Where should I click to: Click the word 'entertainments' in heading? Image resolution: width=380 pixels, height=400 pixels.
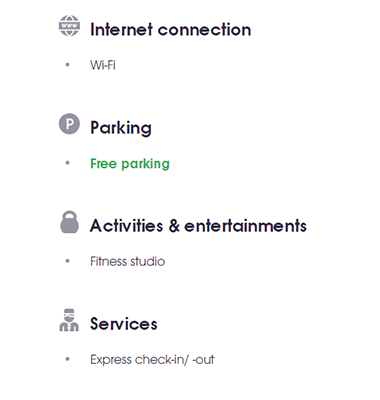[x=245, y=226]
